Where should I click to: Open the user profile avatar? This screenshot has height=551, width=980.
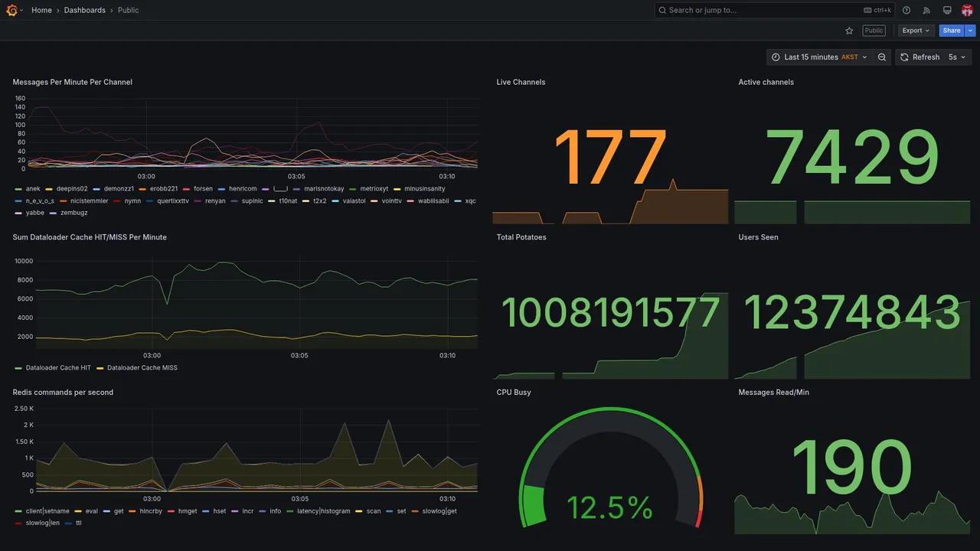point(967,10)
